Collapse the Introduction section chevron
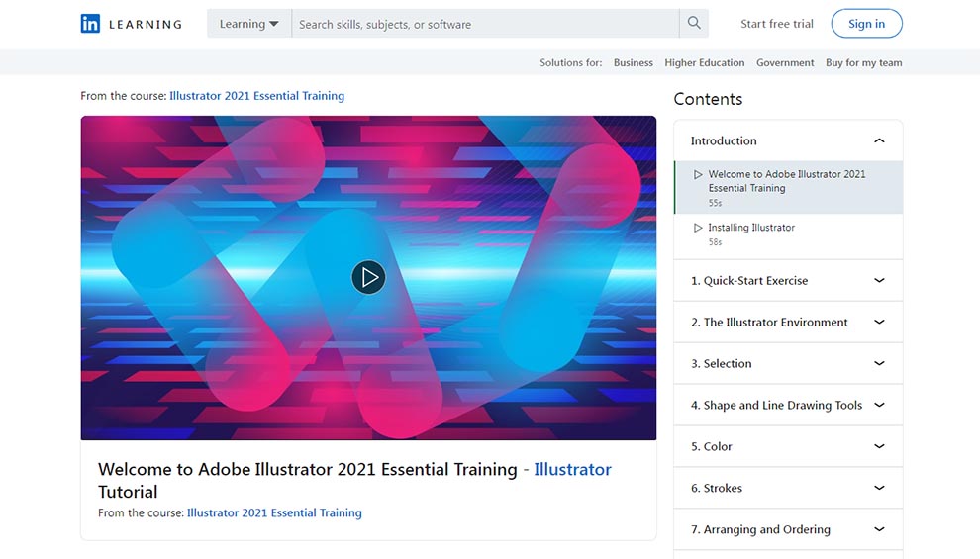Image resolution: width=980 pixels, height=559 pixels. coord(879,141)
